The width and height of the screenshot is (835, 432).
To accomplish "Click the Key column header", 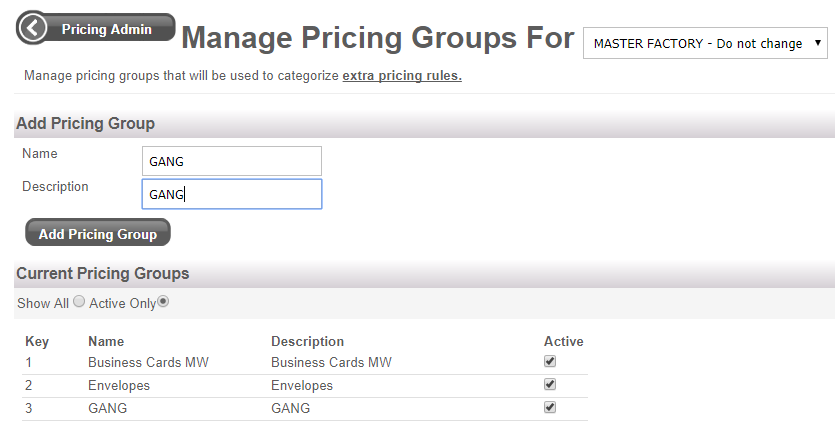I will [37, 342].
